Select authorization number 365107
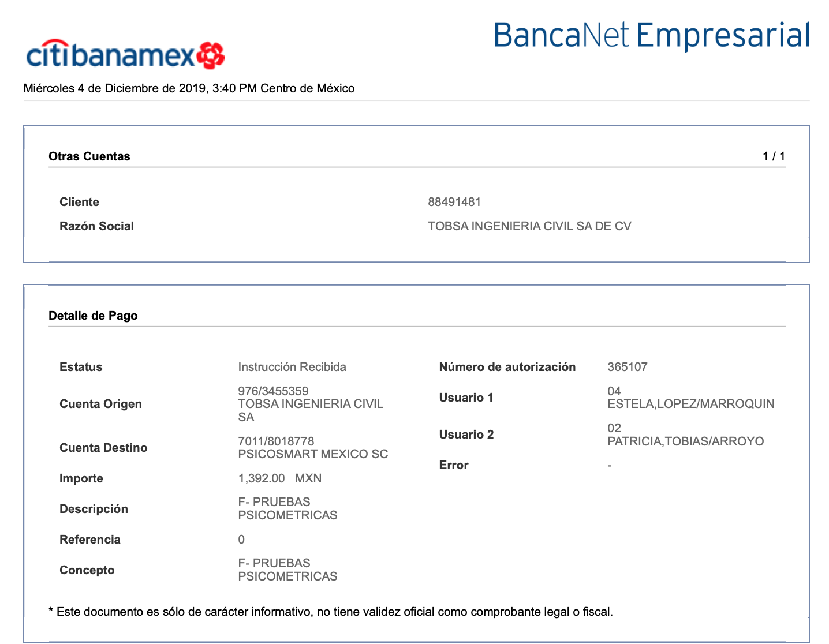This screenshot has height=644, width=829. point(628,367)
